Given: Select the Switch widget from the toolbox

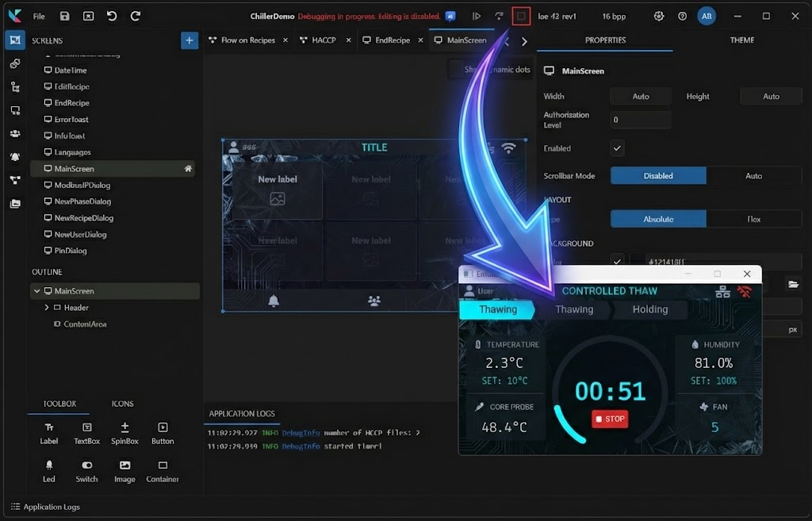Looking at the screenshot, I should click(86, 471).
